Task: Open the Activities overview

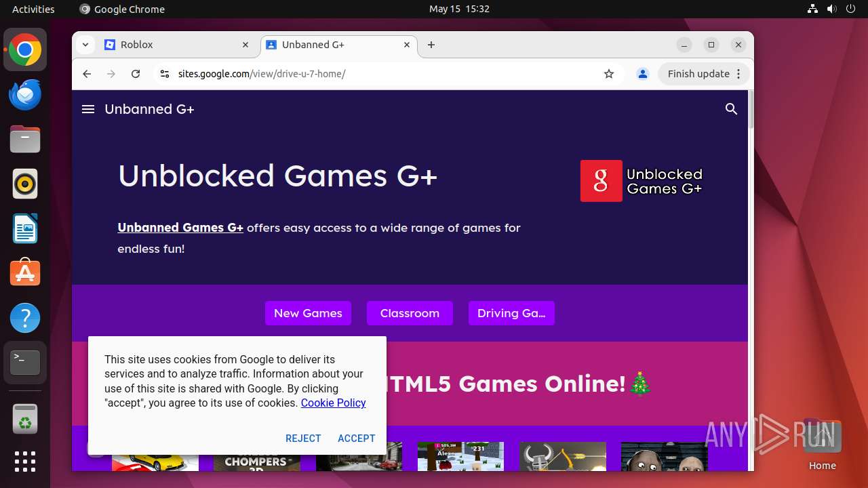Action: (x=33, y=9)
